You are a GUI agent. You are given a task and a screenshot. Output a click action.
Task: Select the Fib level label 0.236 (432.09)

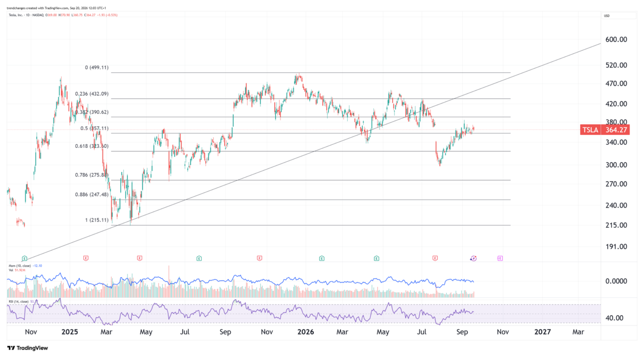[x=92, y=94]
